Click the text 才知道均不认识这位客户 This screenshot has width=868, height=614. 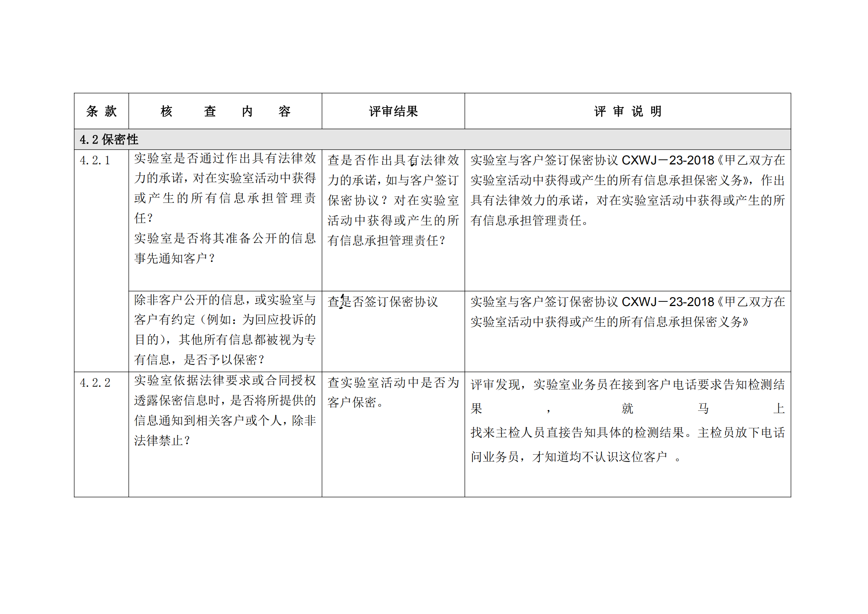(x=599, y=457)
